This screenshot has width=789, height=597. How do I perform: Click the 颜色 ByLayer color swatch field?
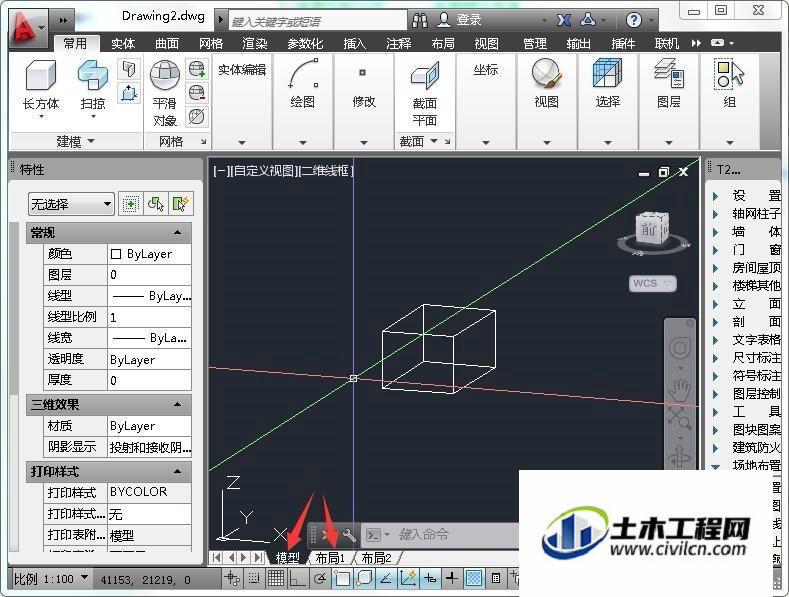(x=149, y=254)
